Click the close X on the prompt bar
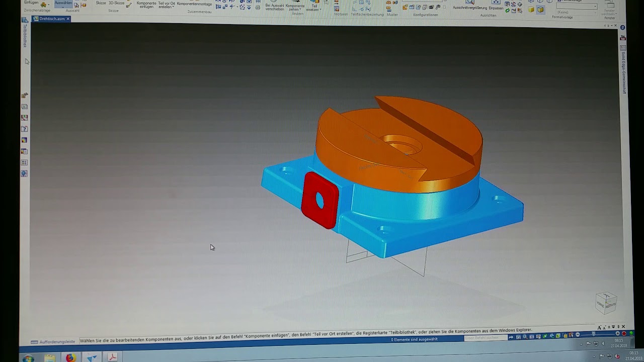This screenshot has height=362, width=644. pyautogui.click(x=623, y=327)
